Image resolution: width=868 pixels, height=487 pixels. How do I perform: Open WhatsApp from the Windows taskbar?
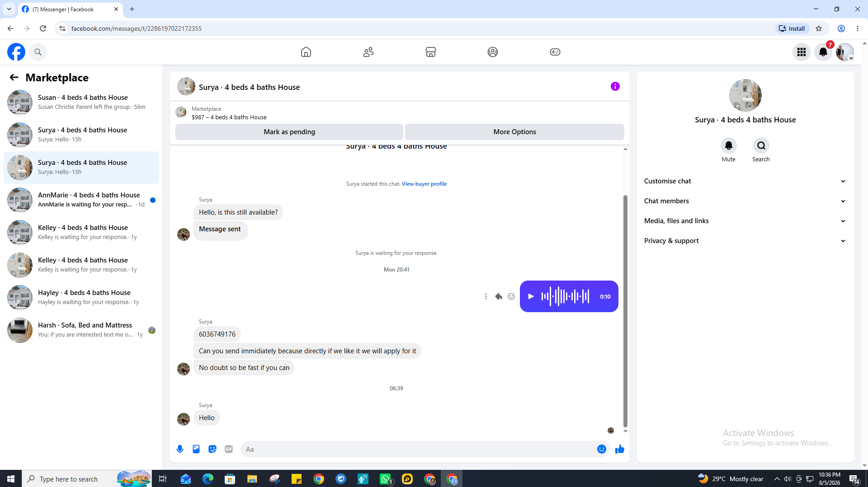385,479
